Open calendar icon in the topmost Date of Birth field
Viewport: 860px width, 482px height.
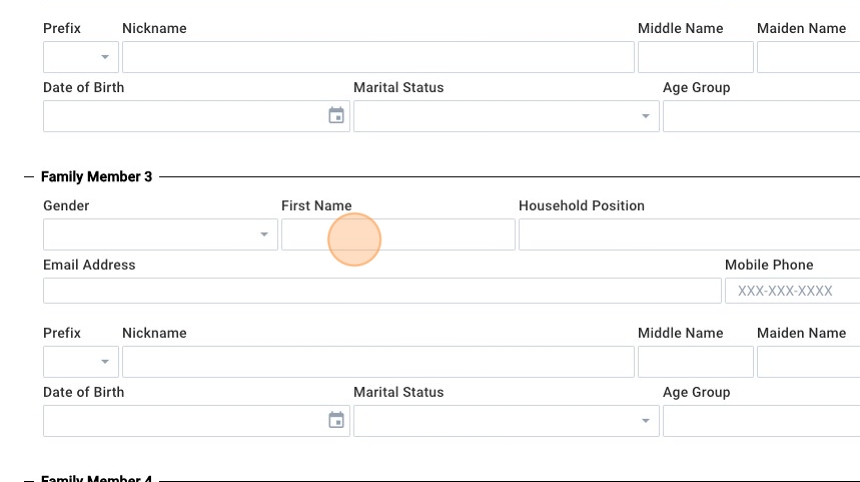coord(337,116)
